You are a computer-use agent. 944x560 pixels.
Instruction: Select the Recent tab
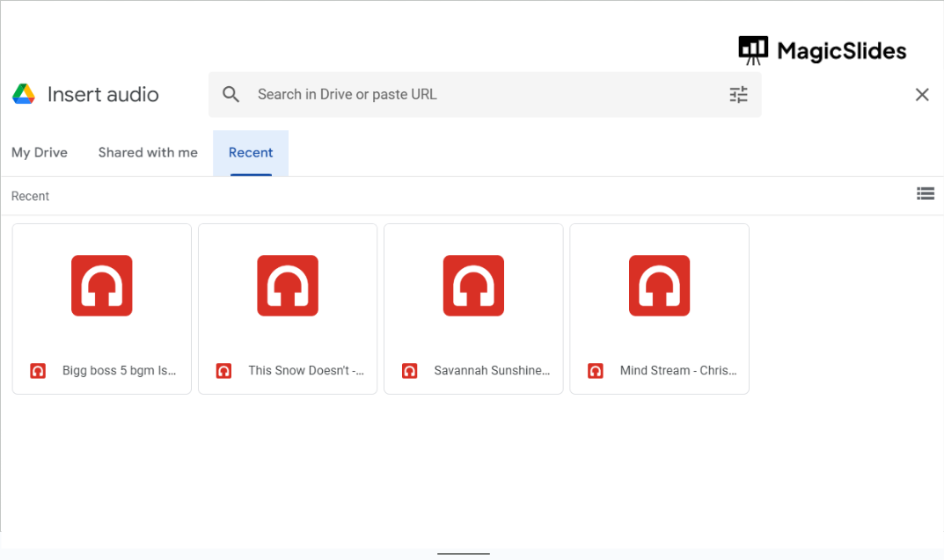coord(251,153)
